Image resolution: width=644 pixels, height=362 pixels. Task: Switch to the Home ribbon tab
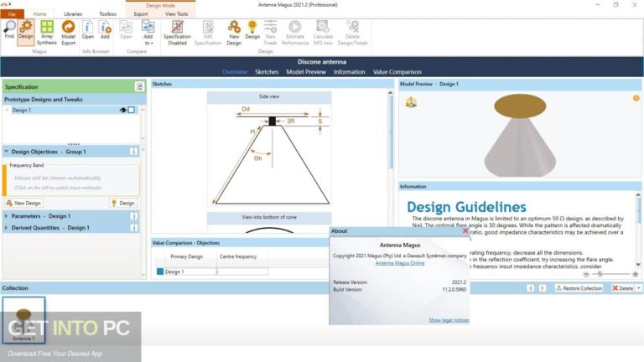39,14
